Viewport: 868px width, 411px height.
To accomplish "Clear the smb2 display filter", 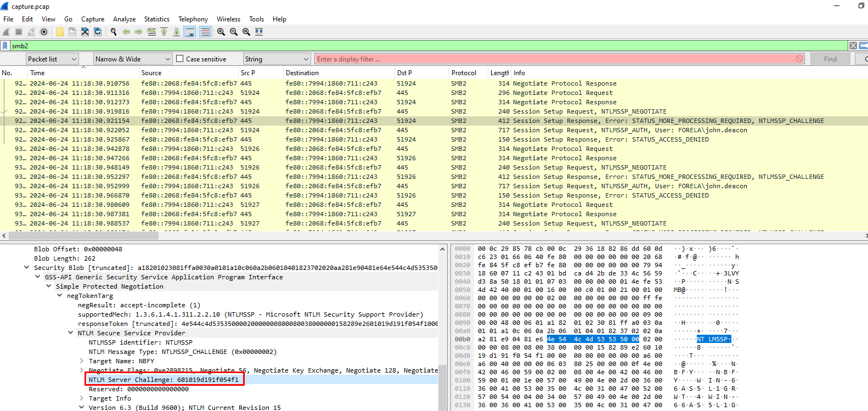I will [853, 46].
